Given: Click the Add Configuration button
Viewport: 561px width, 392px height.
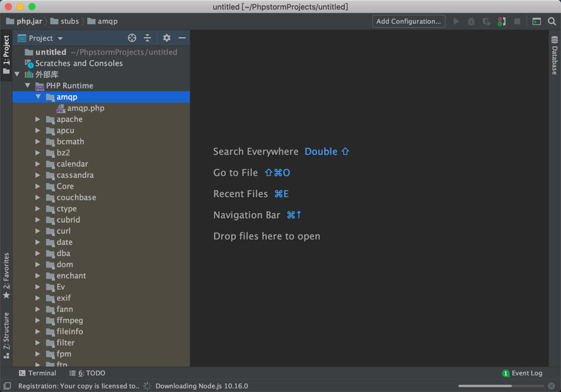Looking at the screenshot, I should coord(409,21).
